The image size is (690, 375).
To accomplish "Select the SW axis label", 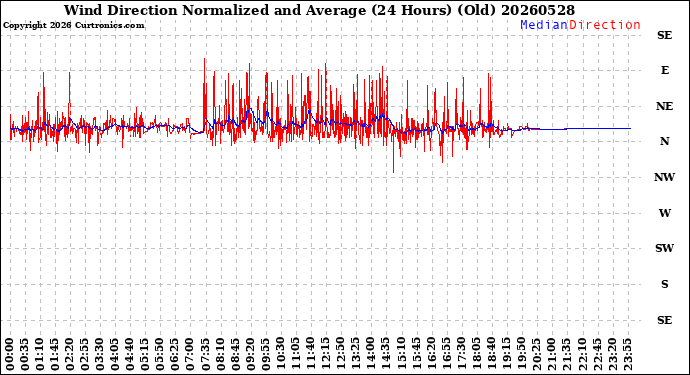I will click(x=664, y=248).
